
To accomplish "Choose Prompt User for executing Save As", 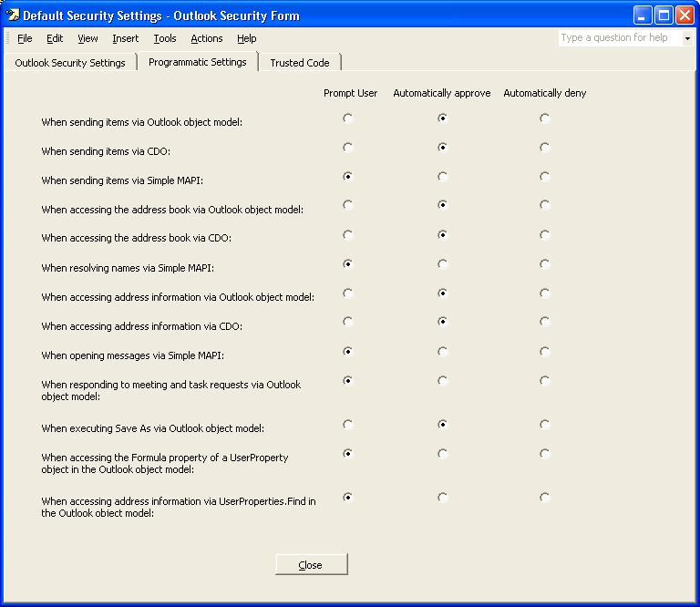I will pos(348,425).
